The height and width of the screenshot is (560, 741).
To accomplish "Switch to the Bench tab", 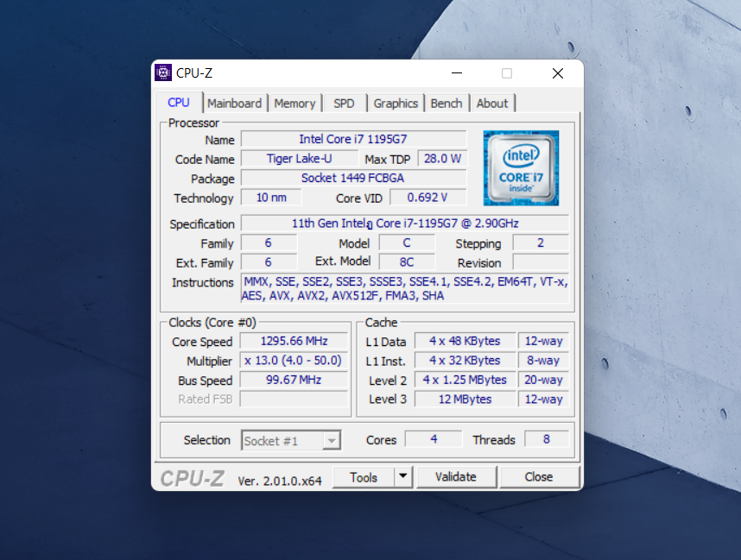I will 446,104.
